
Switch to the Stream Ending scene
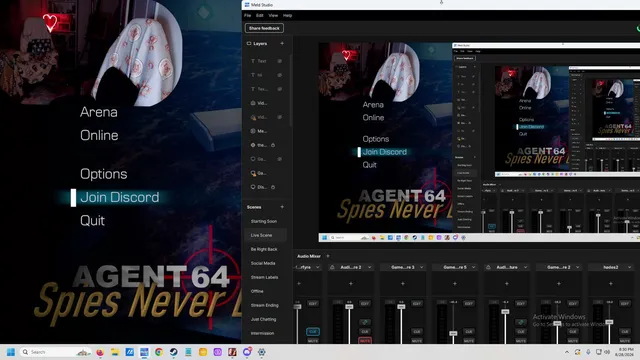point(264,305)
